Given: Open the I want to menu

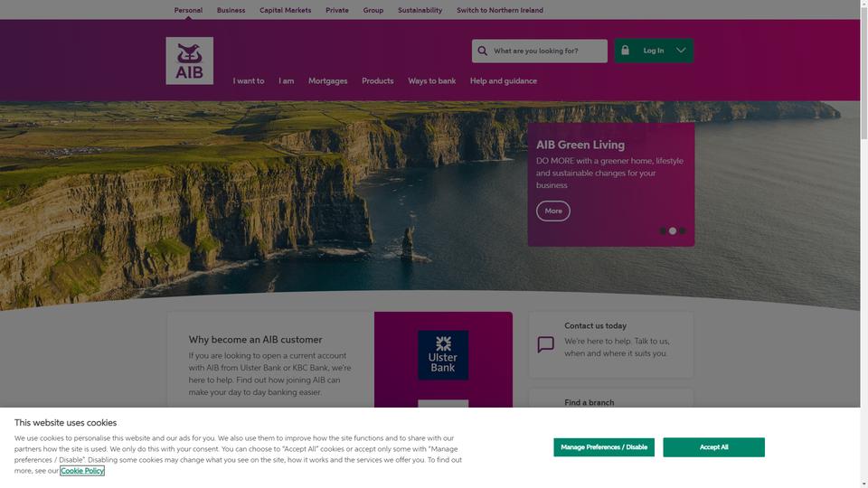Looking at the screenshot, I should tap(249, 80).
